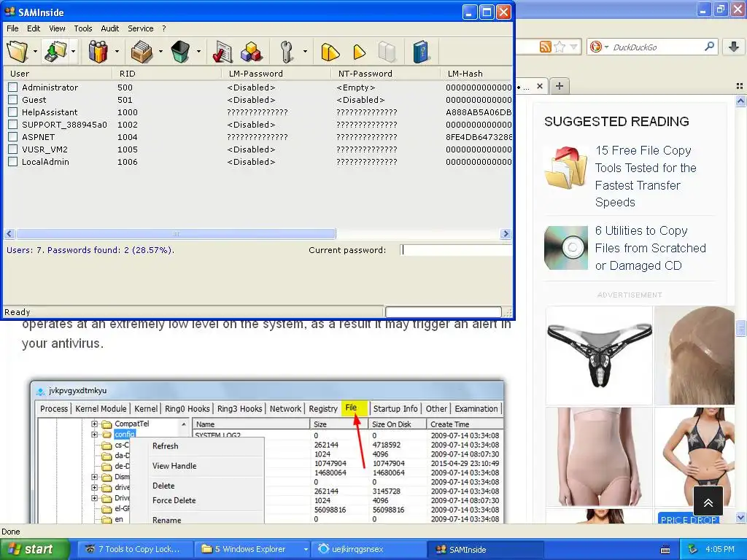This screenshot has height=560, width=747.
Task: Click the network tray icon beside clock
Action: click(693, 550)
